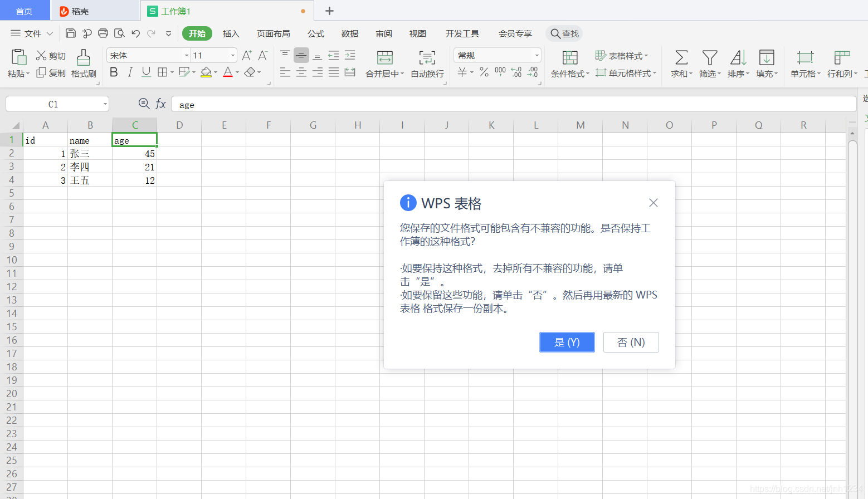The height and width of the screenshot is (499, 868).
Task: Click the Cells (单元格) icon
Action: tap(805, 57)
